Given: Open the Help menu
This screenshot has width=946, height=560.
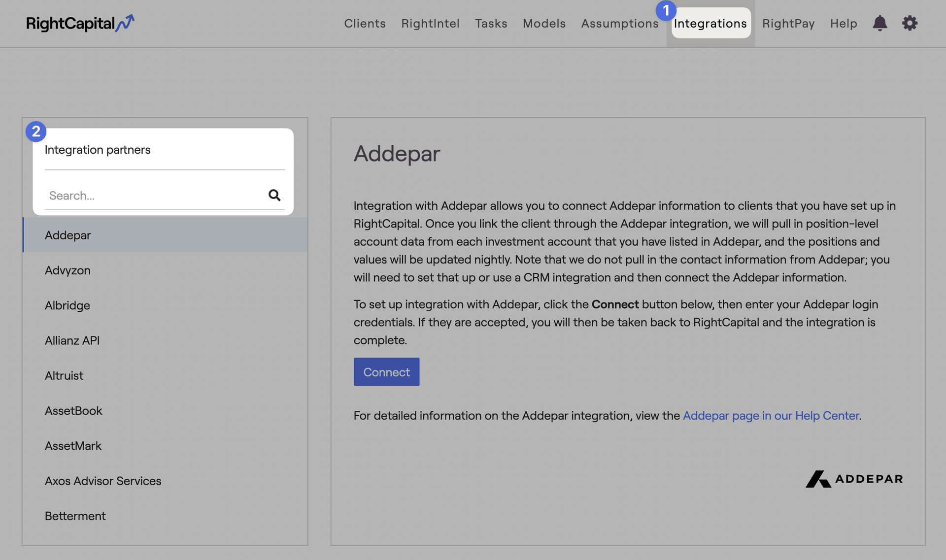Looking at the screenshot, I should pyautogui.click(x=844, y=23).
